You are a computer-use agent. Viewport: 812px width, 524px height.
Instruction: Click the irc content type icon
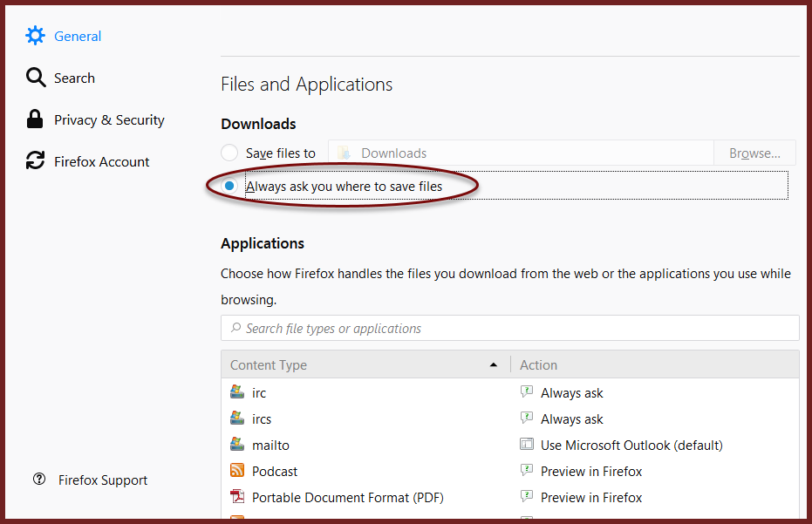pos(237,392)
